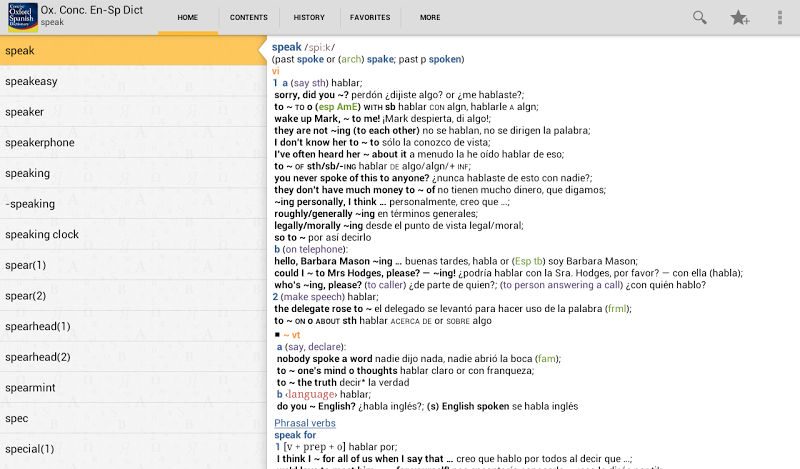Viewport: 800px width, 469px height.
Task: Open the Contents tab
Action: [248, 17]
